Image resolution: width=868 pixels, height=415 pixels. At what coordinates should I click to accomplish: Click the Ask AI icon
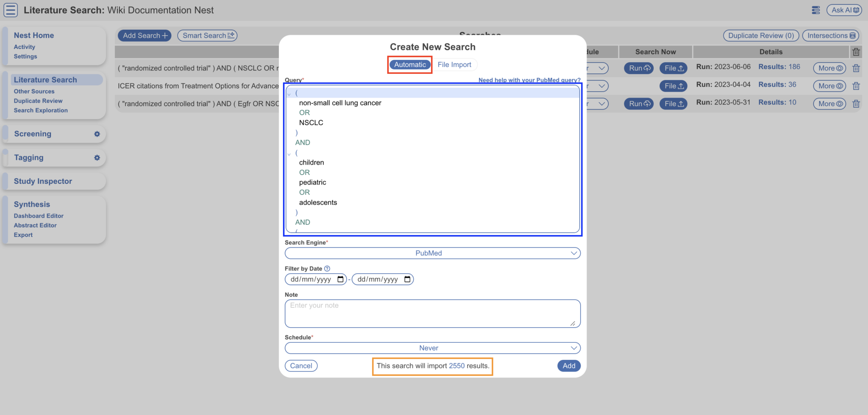[x=844, y=10]
